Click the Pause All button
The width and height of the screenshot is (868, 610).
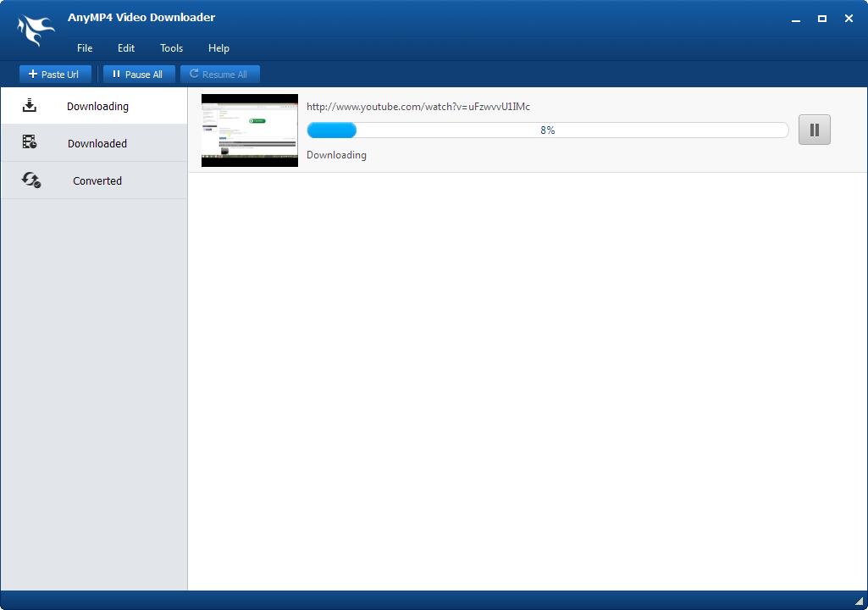pyautogui.click(x=139, y=74)
